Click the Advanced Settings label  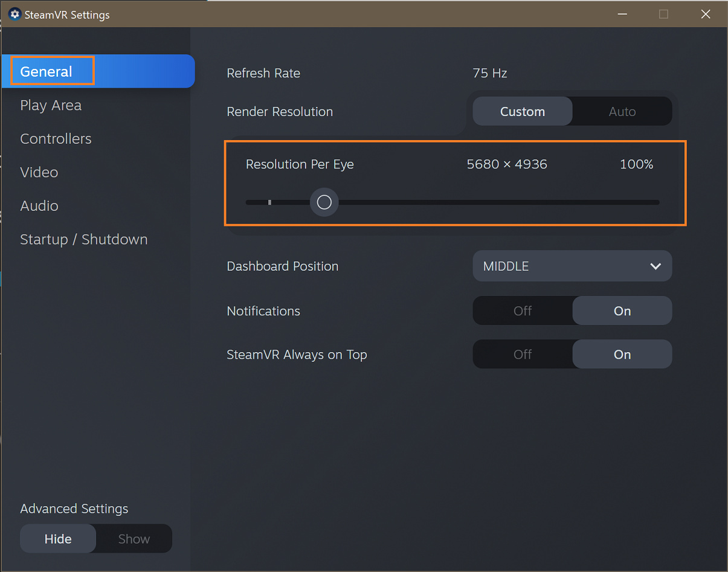click(74, 509)
